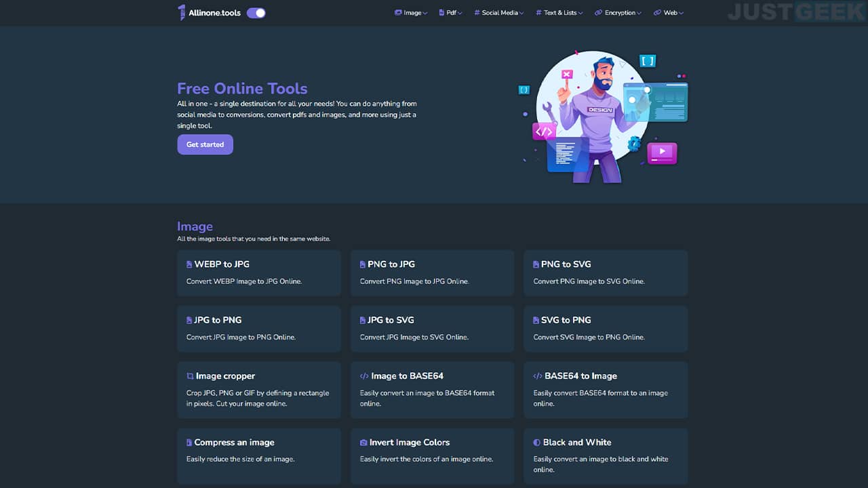Click the Image to BASE64 code icon
This screenshot has width=868, height=488.
point(364,376)
